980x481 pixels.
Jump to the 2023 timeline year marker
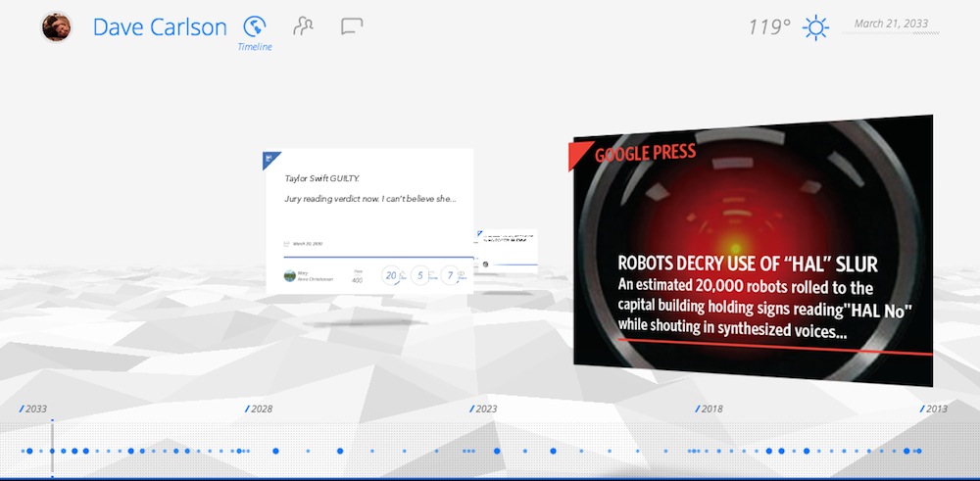click(x=484, y=409)
